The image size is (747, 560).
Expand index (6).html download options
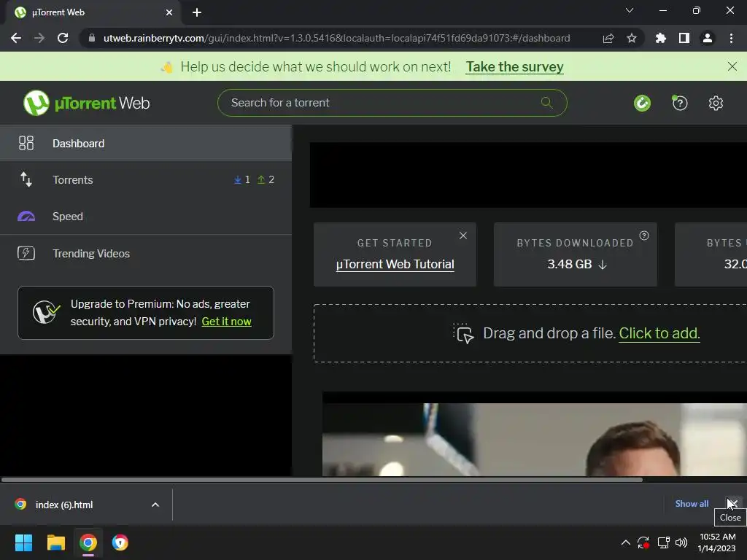(155, 505)
